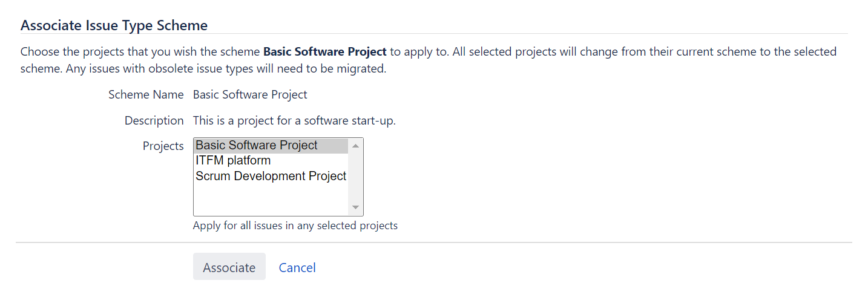Click the Projects list scrollbar track
Screen dimensions: 868x286
pos(356,177)
